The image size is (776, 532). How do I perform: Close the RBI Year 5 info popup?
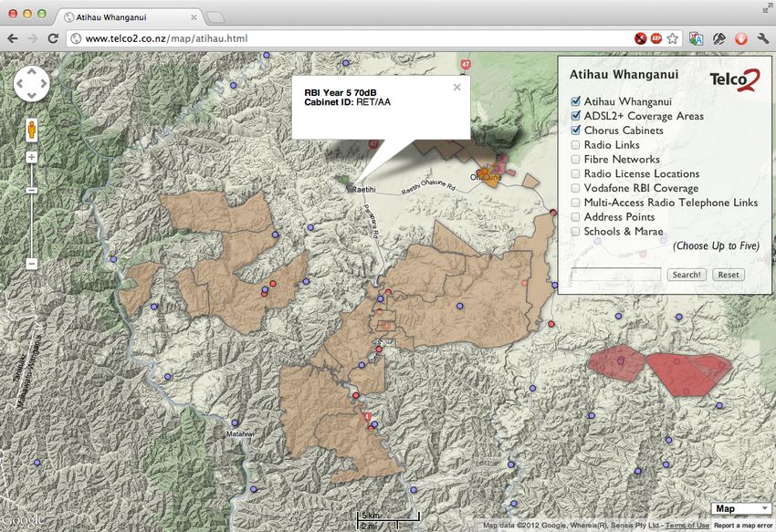pyautogui.click(x=456, y=88)
